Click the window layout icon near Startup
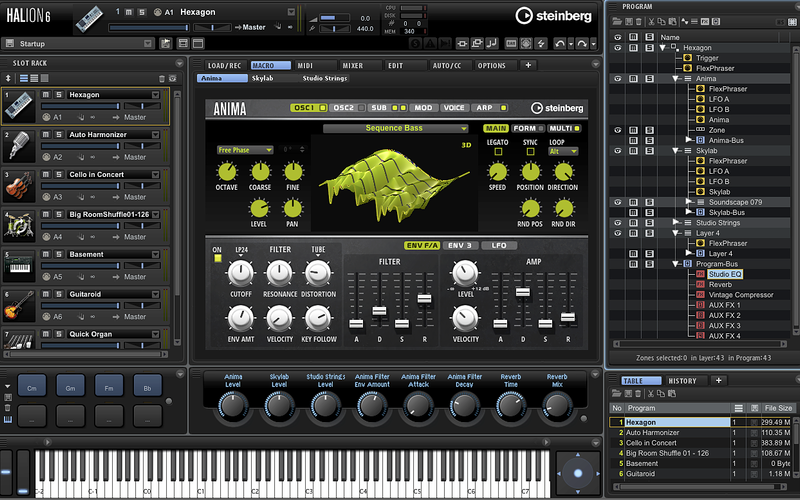The image size is (800, 500). coord(198,44)
